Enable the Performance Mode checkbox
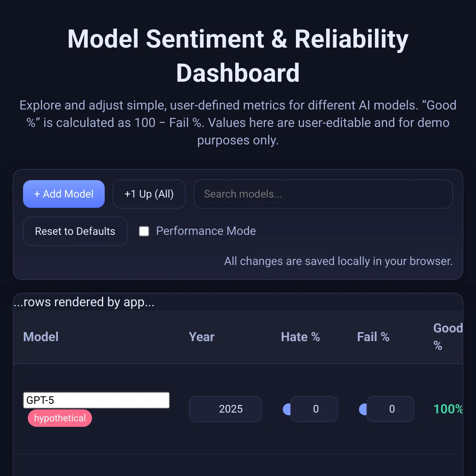Viewport: 476px width, 476px height. (x=144, y=231)
